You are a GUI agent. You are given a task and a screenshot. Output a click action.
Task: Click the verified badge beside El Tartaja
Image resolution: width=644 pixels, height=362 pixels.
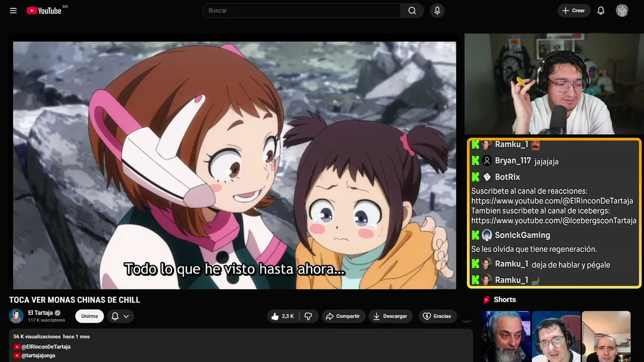tap(57, 313)
